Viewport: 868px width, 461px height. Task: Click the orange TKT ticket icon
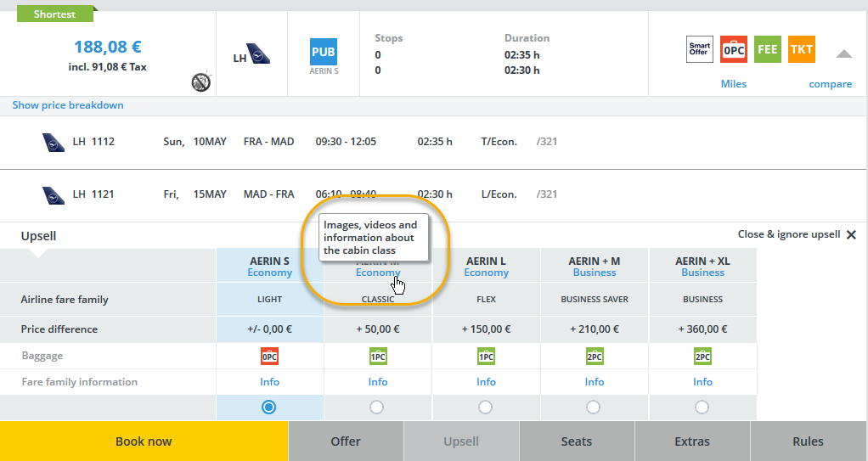[801, 49]
